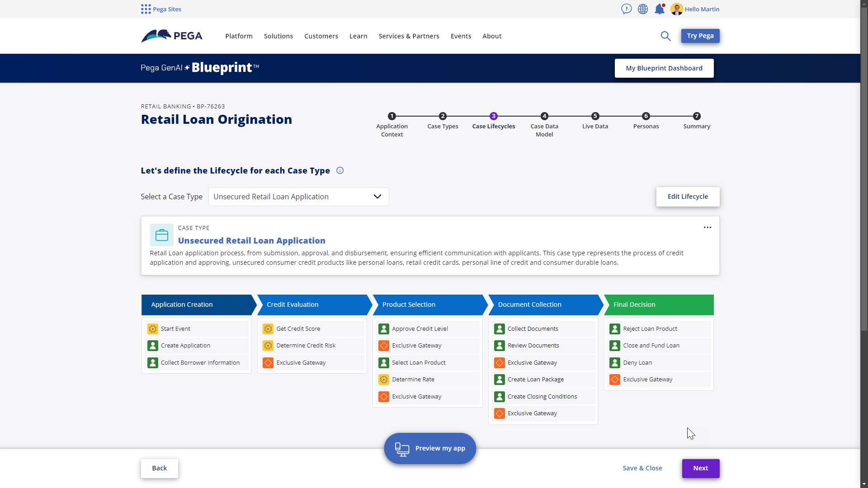This screenshot has width=868, height=488.
Task: Select the Document Collection stage header
Action: (x=546, y=305)
